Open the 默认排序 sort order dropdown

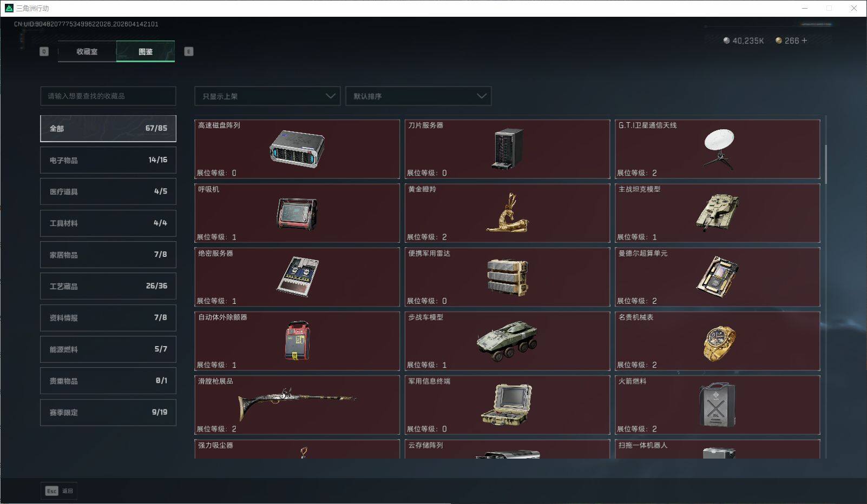418,96
